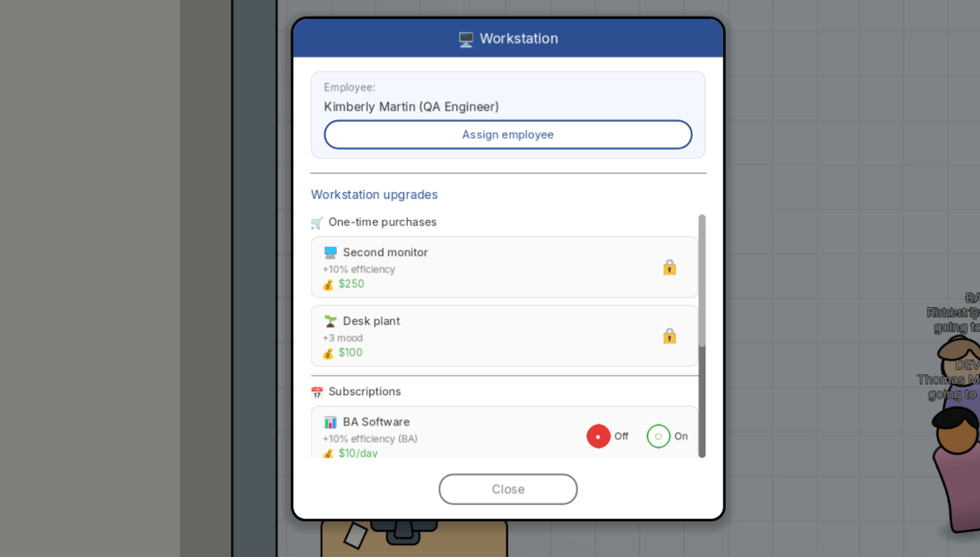Click the shopping cart icon beside One-time purchases
This screenshot has width=980, height=557.
point(317,222)
